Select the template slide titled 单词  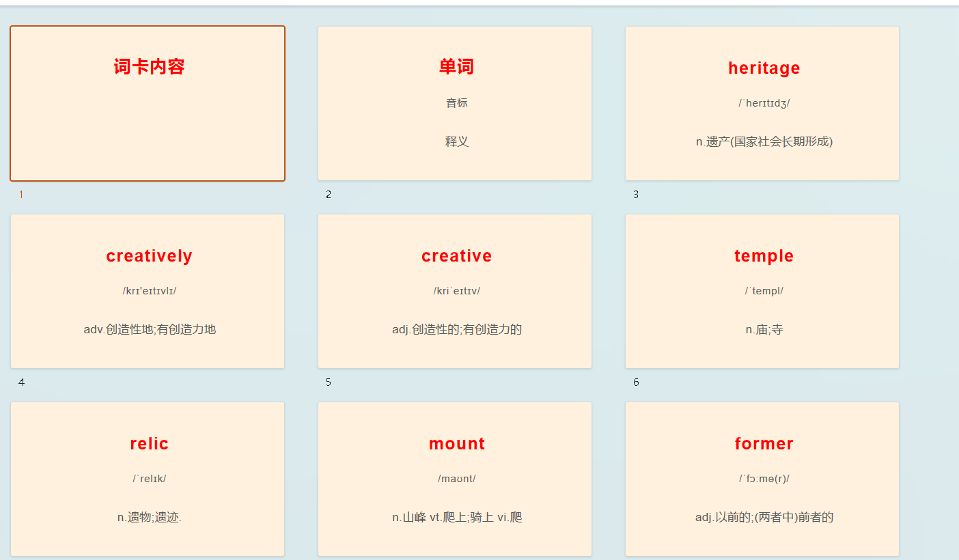coord(455,104)
